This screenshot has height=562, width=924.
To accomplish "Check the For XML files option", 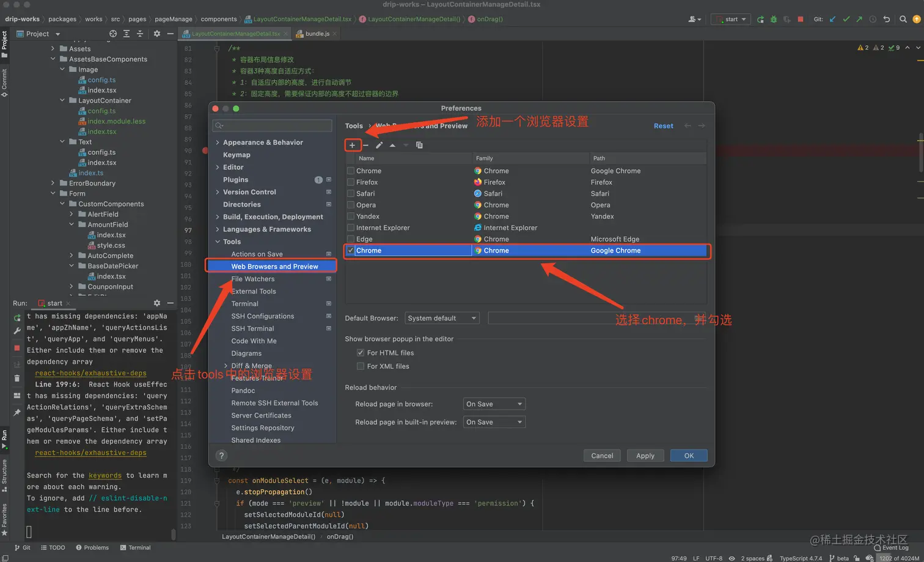I will (x=361, y=366).
